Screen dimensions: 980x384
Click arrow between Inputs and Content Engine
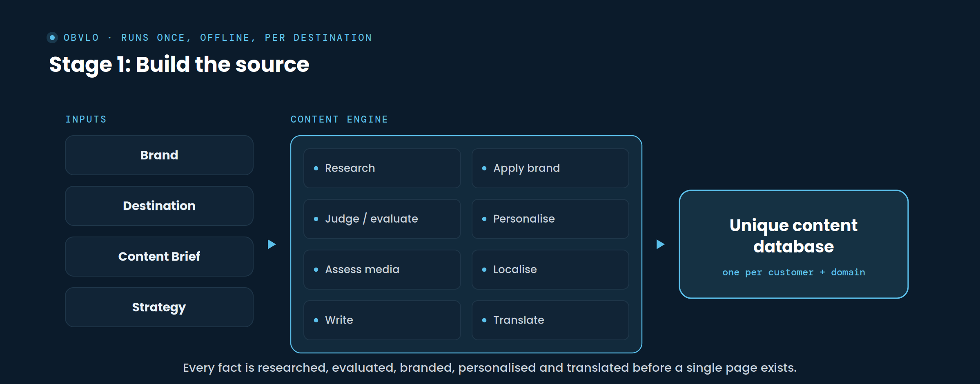point(272,244)
